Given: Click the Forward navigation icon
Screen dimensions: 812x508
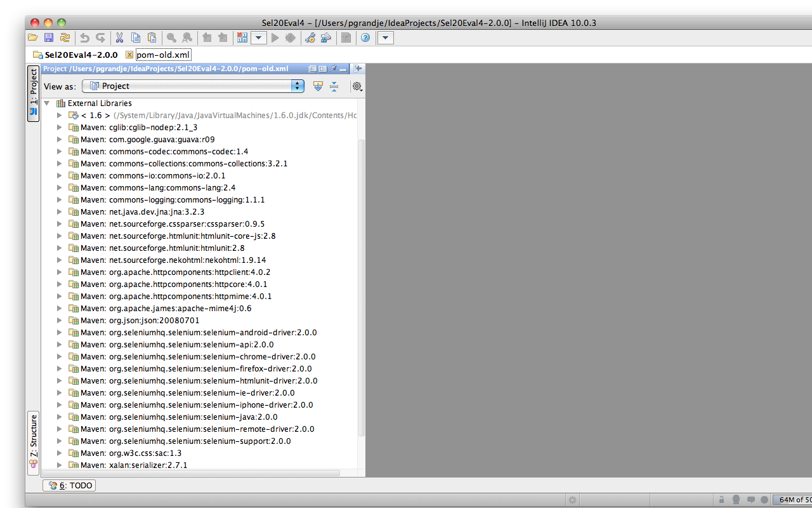Looking at the screenshot, I should 222,38.
